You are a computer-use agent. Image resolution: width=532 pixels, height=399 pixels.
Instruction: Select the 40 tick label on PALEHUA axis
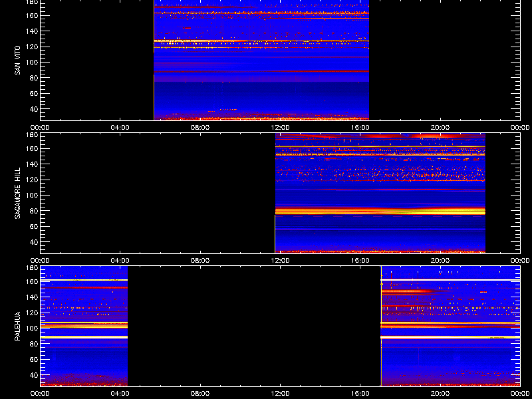tap(33, 375)
